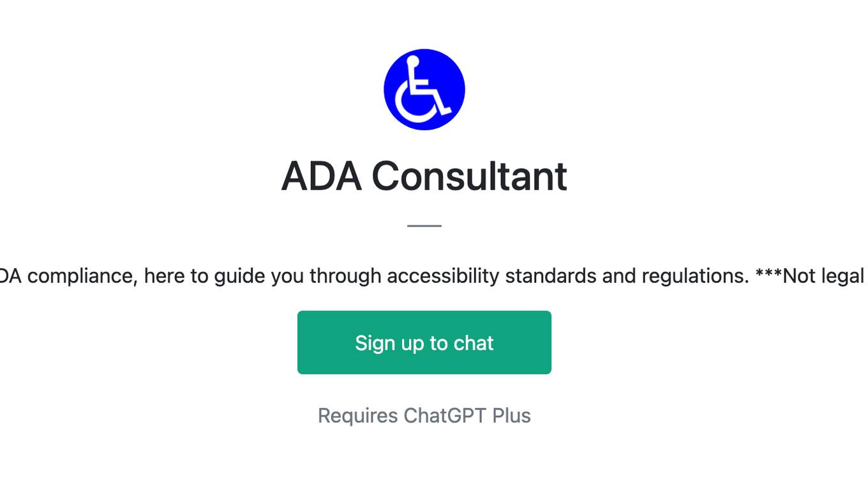Image resolution: width=868 pixels, height=488 pixels.
Task: Click the Requires ChatGPT Plus text
Action: point(424,415)
